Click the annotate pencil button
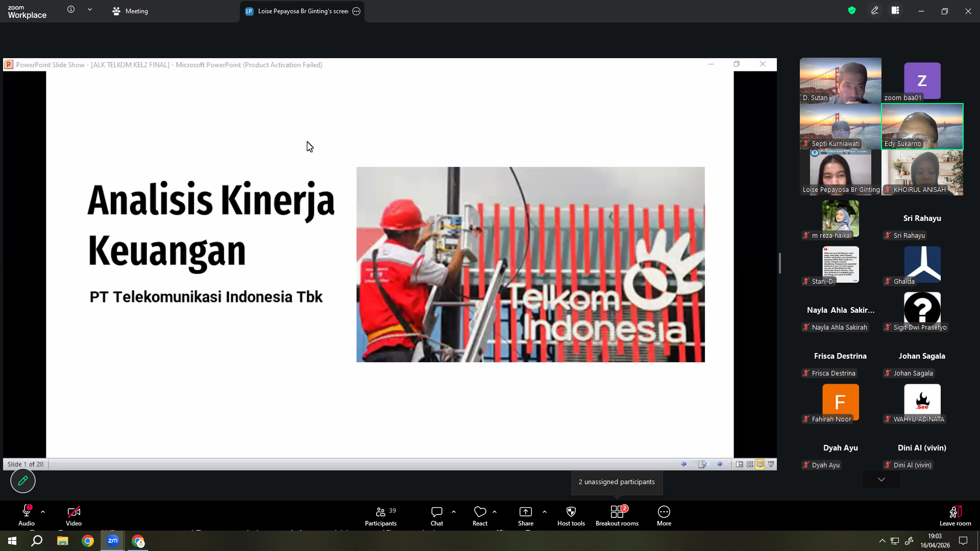Viewport: 980px width, 551px height. point(23,481)
